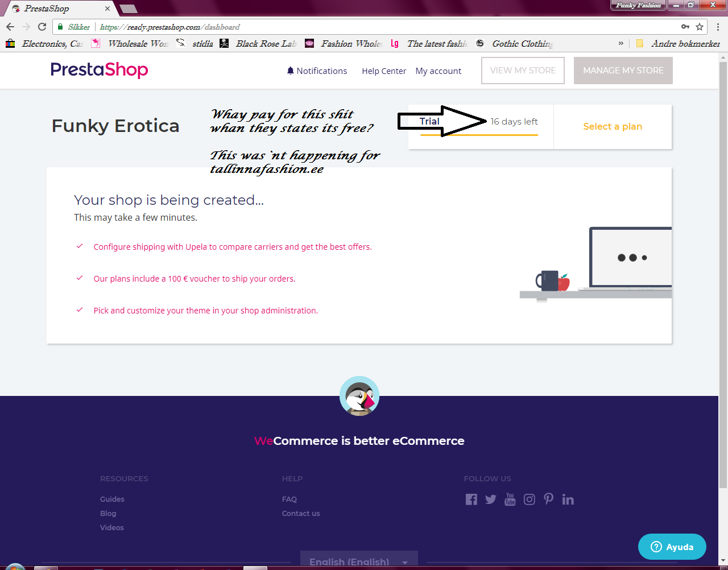Click the browser forward arrow
Screen dimensions: 728x570
tap(26, 27)
